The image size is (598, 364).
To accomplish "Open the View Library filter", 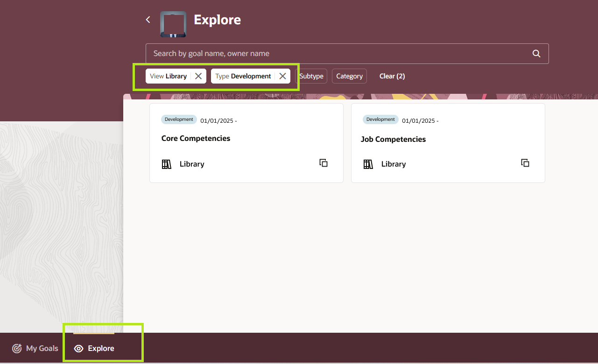I will point(169,76).
